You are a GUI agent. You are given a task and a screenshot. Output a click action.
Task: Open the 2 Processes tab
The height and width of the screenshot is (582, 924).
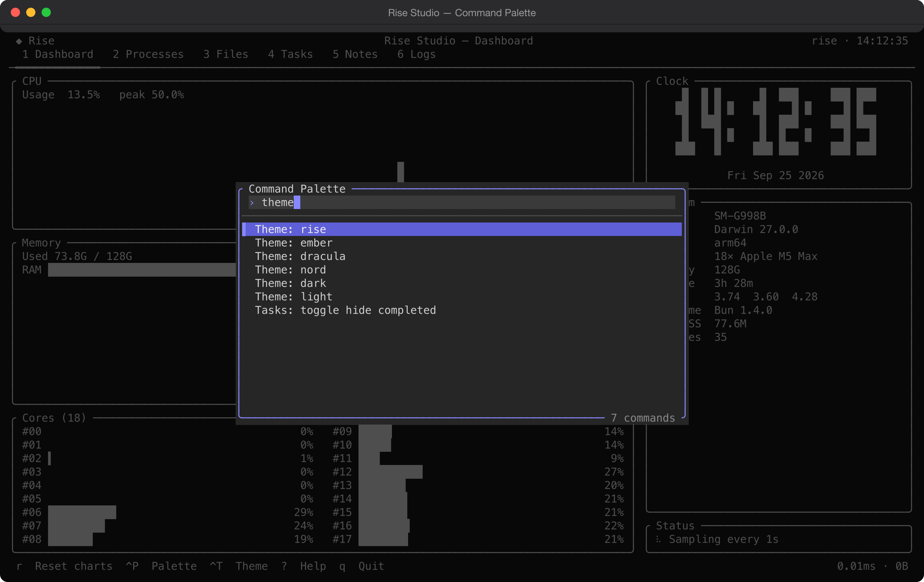(148, 54)
